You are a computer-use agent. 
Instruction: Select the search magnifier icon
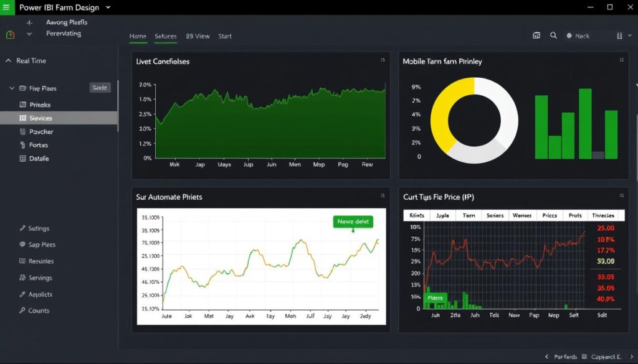point(554,35)
